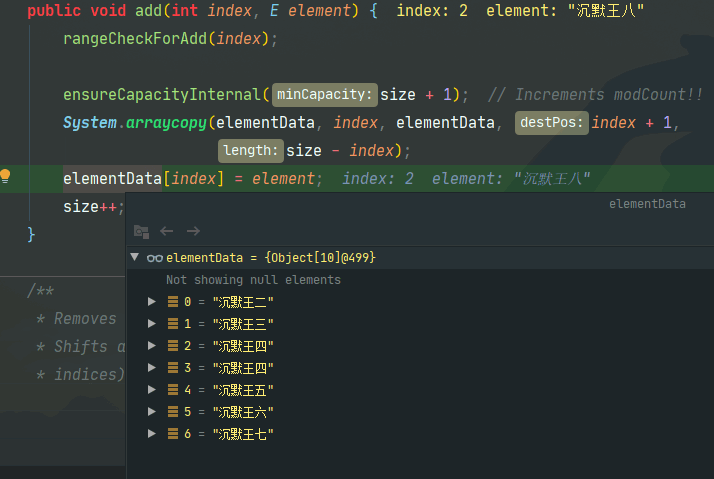This screenshot has width=714, height=479.
Task: Click the set-as-root folder icon in popup
Action: pos(142,232)
